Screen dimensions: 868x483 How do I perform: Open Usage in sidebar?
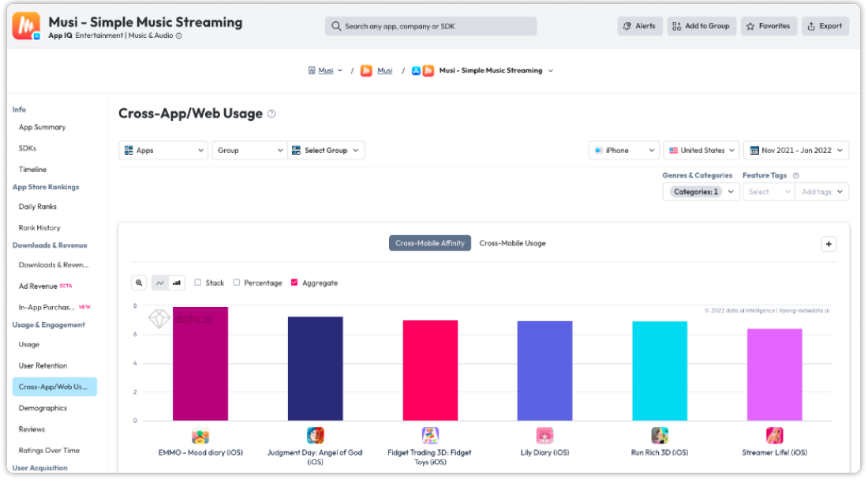pyautogui.click(x=28, y=345)
